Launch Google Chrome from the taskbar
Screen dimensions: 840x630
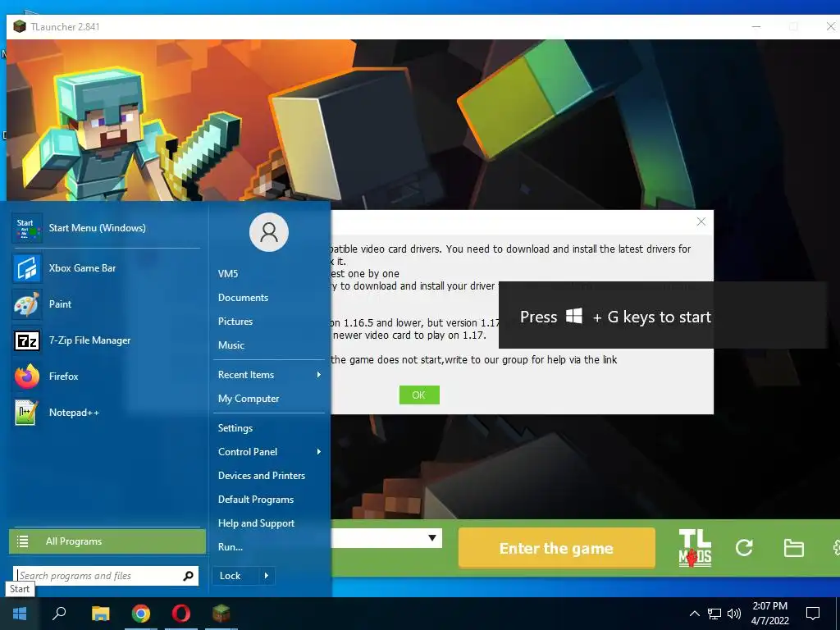click(x=141, y=614)
